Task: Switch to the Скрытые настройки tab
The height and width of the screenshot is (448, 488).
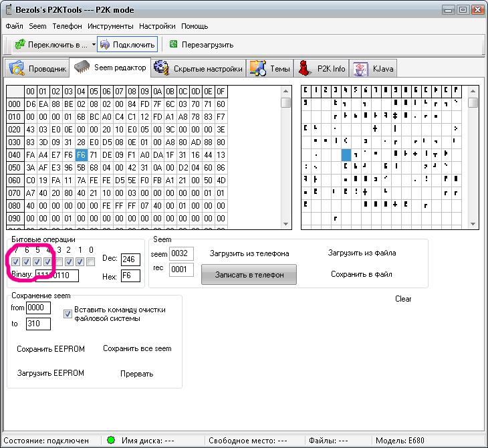Action: point(199,68)
